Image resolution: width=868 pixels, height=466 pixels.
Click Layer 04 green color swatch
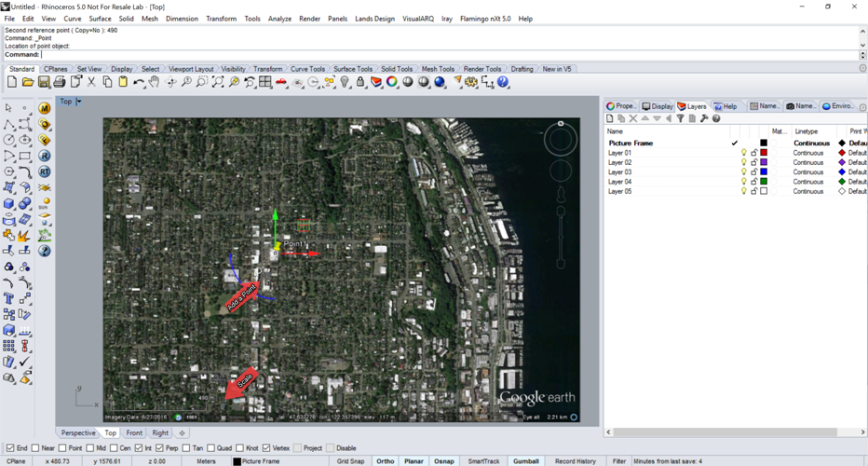[x=764, y=182]
